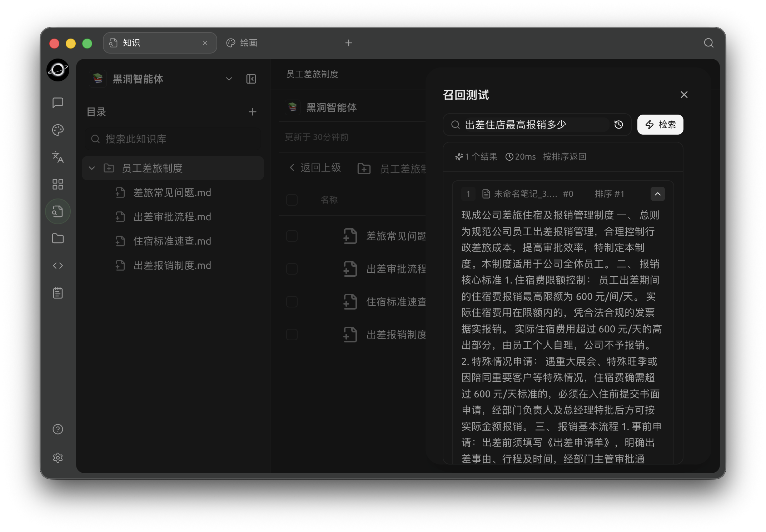Click the 差旅常见问题 file icon in list
The width and height of the screenshot is (766, 532).
350,236
